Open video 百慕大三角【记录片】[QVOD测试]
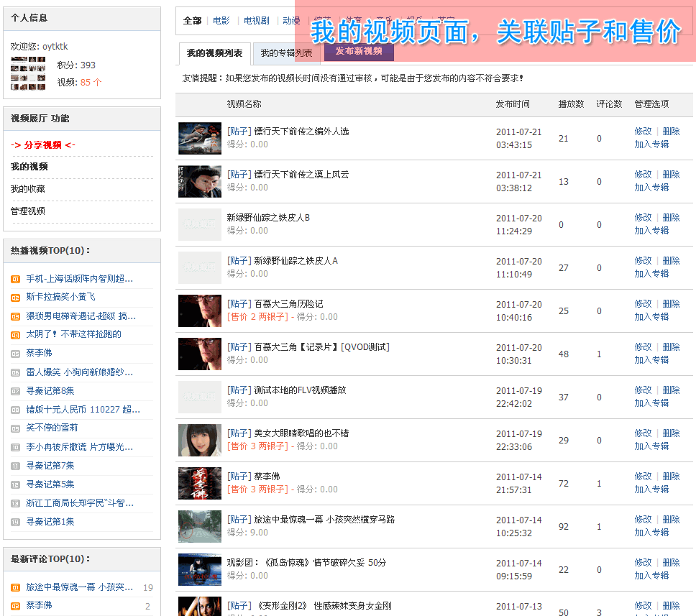The width and height of the screenshot is (696, 616). (x=322, y=346)
